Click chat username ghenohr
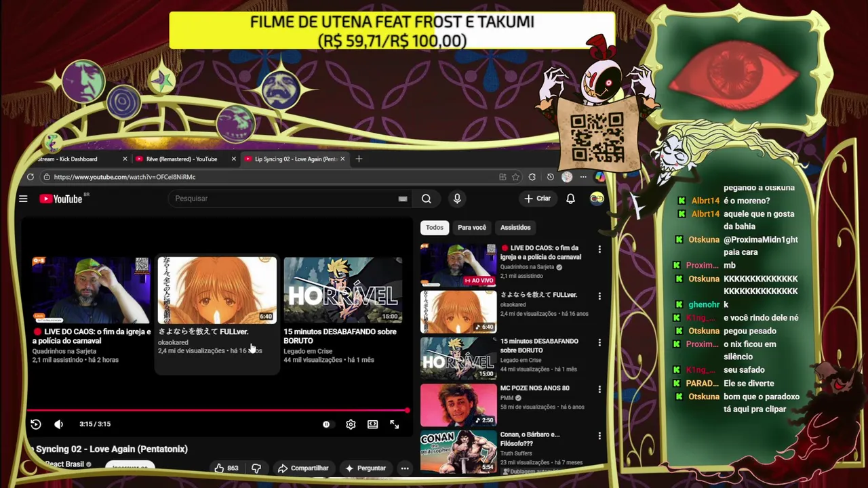 tap(704, 305)
